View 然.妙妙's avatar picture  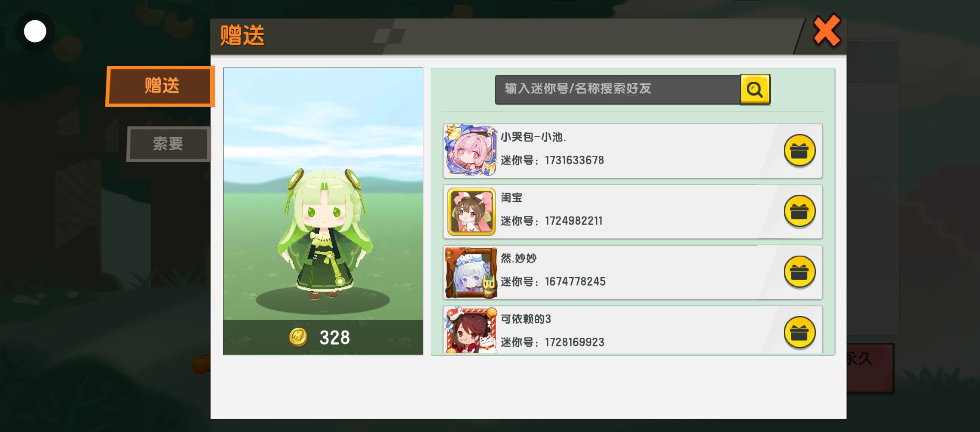click(471, 272)
